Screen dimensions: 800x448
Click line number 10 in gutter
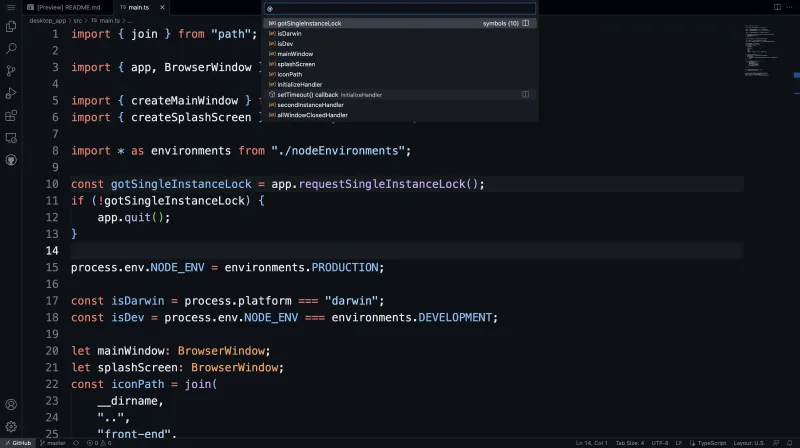[x=52, y=184]
